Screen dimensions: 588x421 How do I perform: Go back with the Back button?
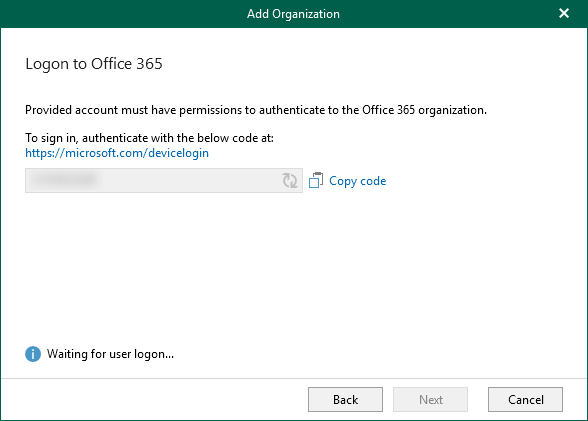click(345, 400)
